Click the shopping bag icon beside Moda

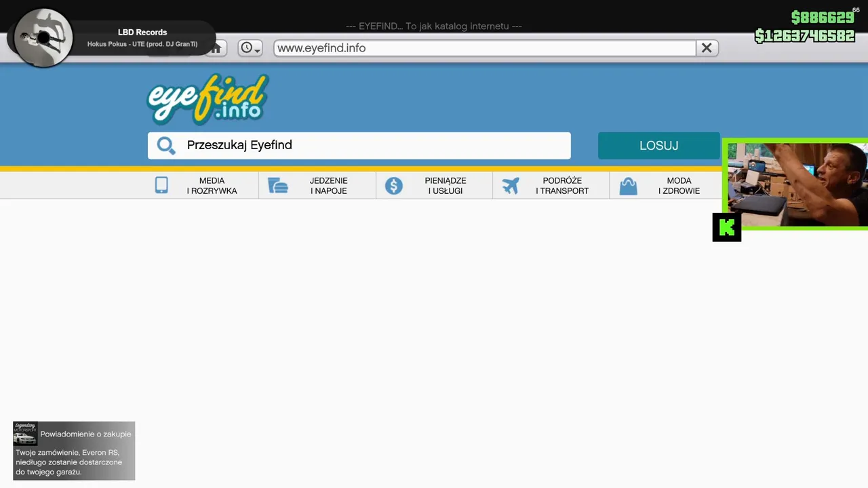pos(629,186)
